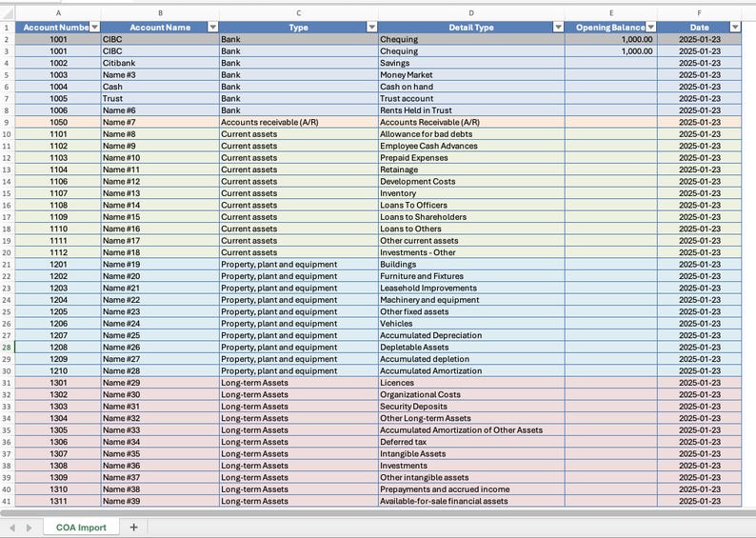Click the Cash account name cell
This screenshot has width=756, height=538.
[x=160, y=87]
